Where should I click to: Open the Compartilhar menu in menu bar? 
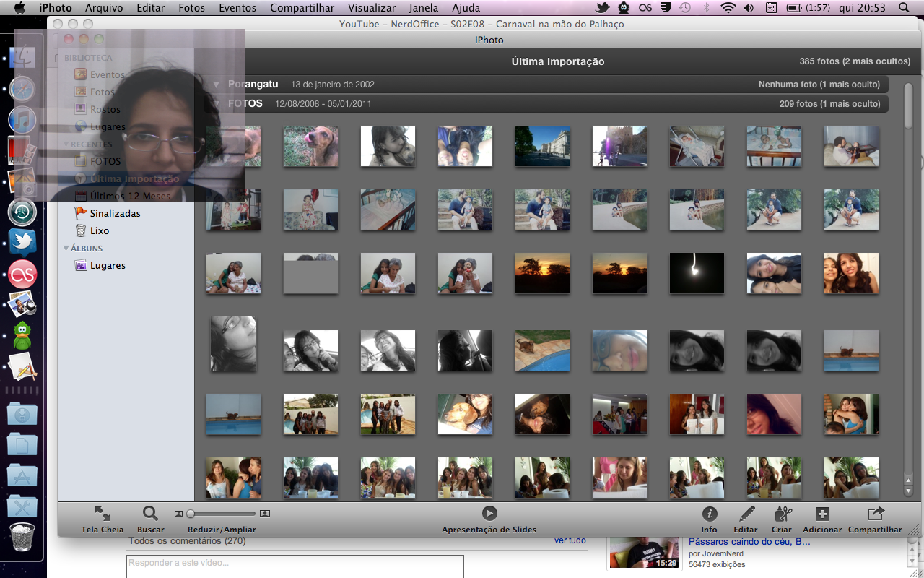pos(302,8)
